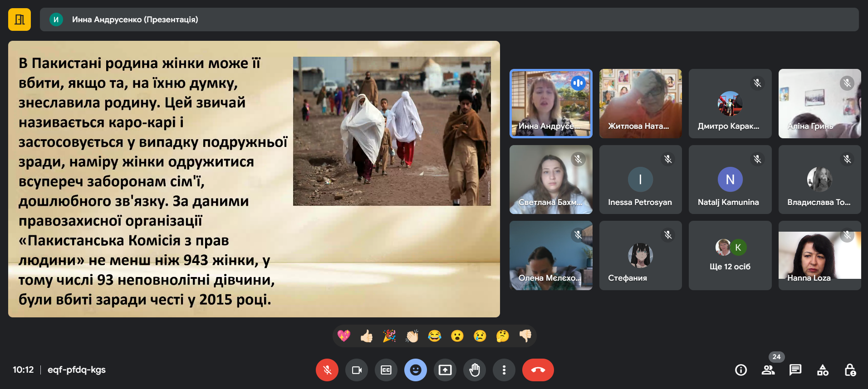Send the laughing face reaction

pyautogui.click(x=435, y=336)
